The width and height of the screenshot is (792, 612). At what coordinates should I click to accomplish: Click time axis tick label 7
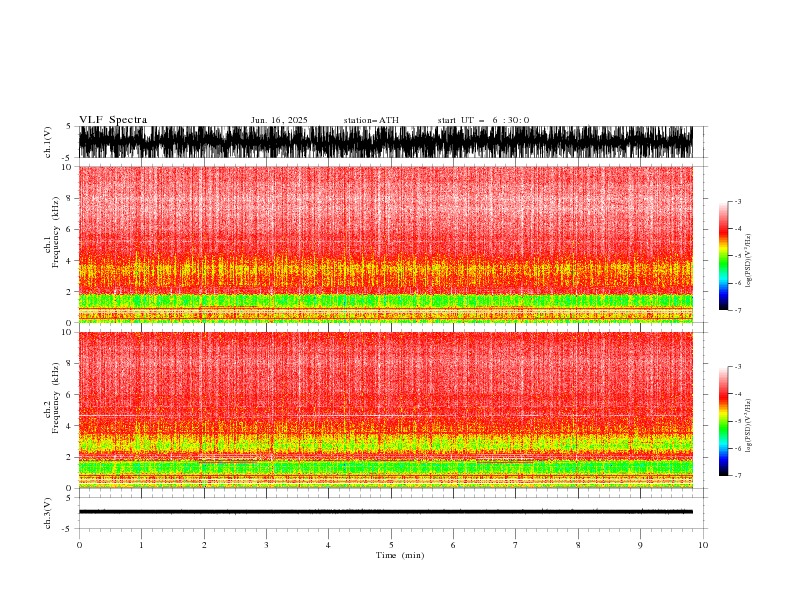516,545
